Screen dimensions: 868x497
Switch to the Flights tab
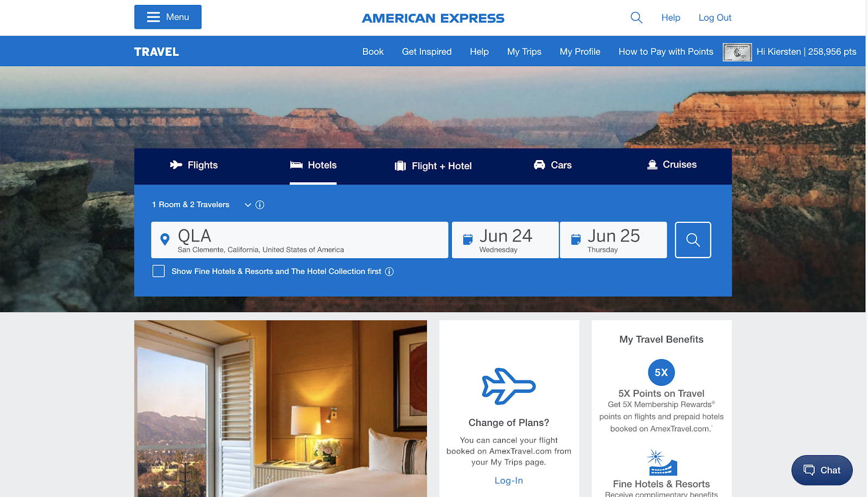[194, 165]
